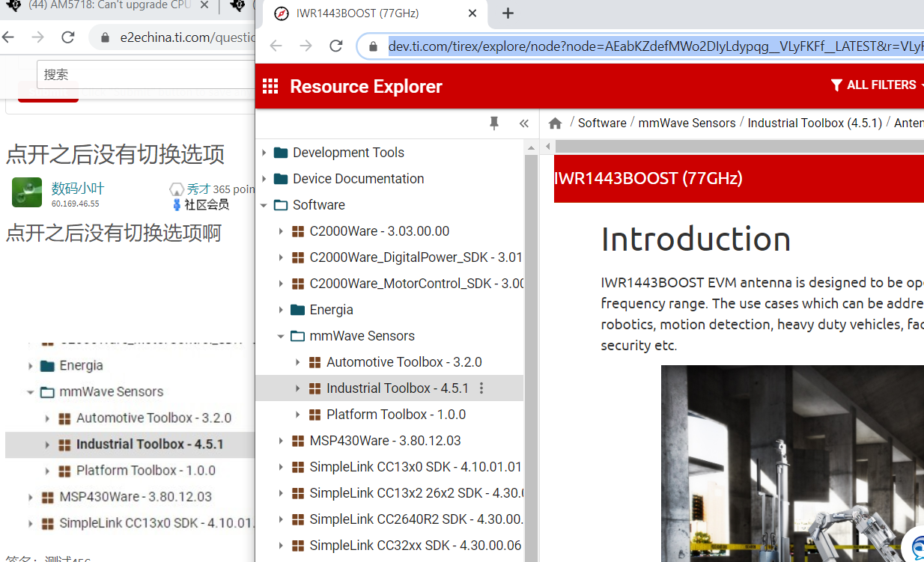Click left arrow of horizontal scrollbar
924x562 pixels.
point(548,146)
